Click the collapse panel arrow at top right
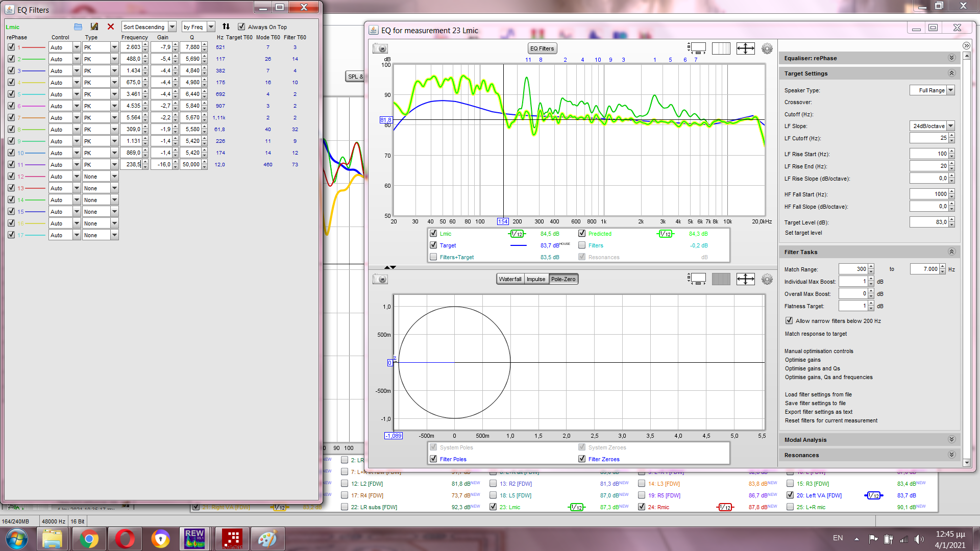Screen dimensions: 980x551 click(x=966, y=46)
